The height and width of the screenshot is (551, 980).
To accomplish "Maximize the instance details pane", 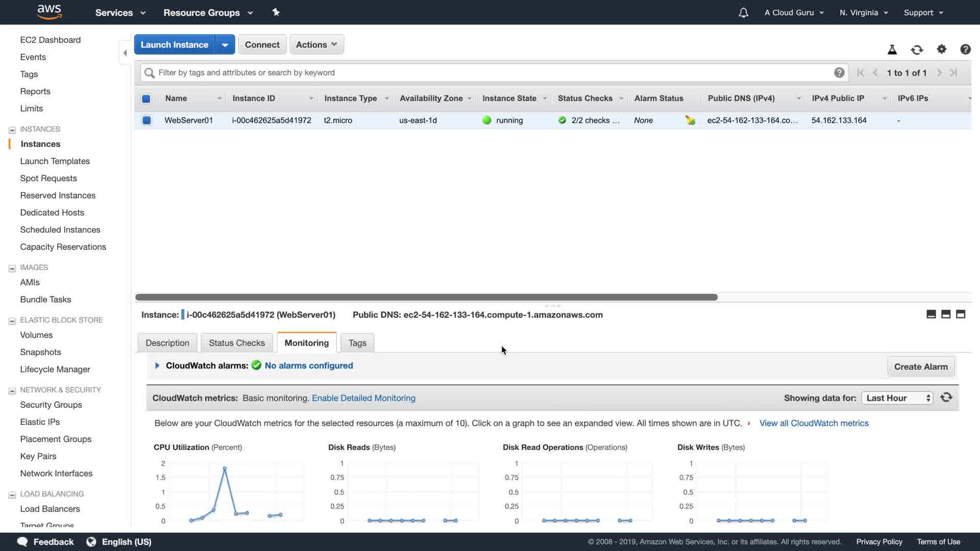I will [961, 314].
